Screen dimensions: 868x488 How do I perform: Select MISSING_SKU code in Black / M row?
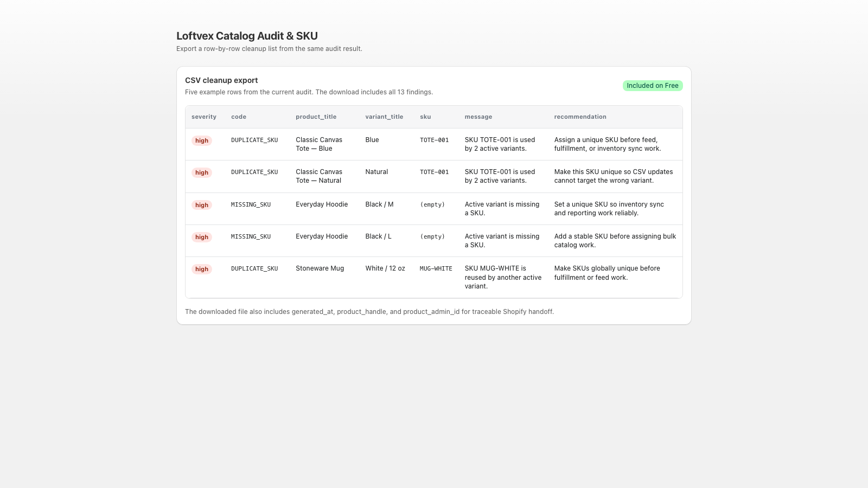click(251, 204)
